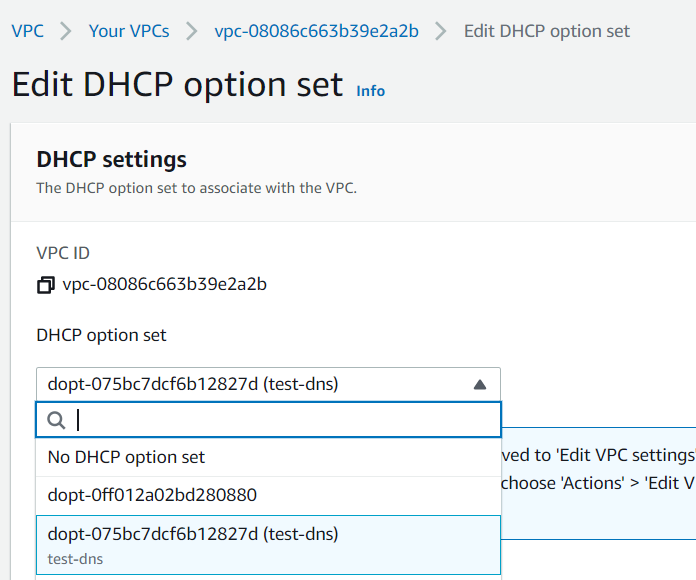696x580 pixels.
Task: Click the Edit DHCP option set breadcrumb
Action: [547, 31]
